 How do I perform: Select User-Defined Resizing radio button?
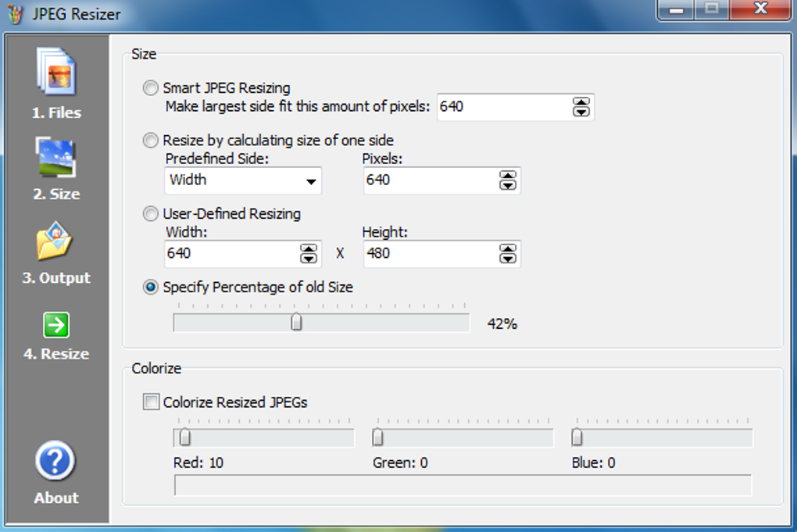coord(150,214)
